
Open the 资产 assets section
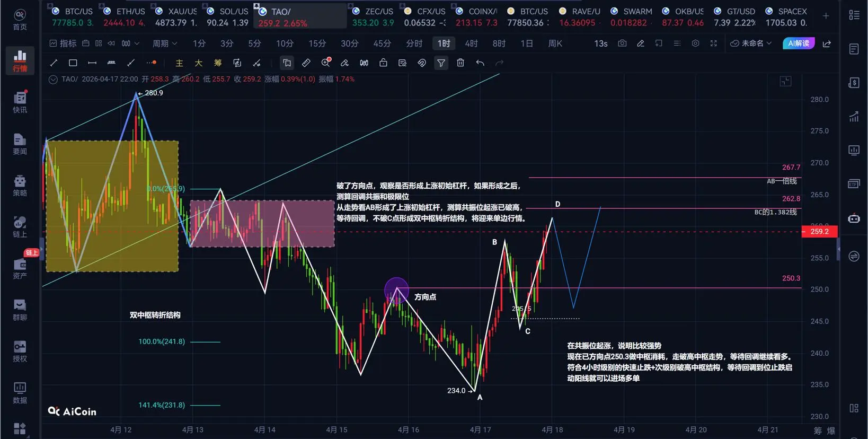click(x=20, y=268)
